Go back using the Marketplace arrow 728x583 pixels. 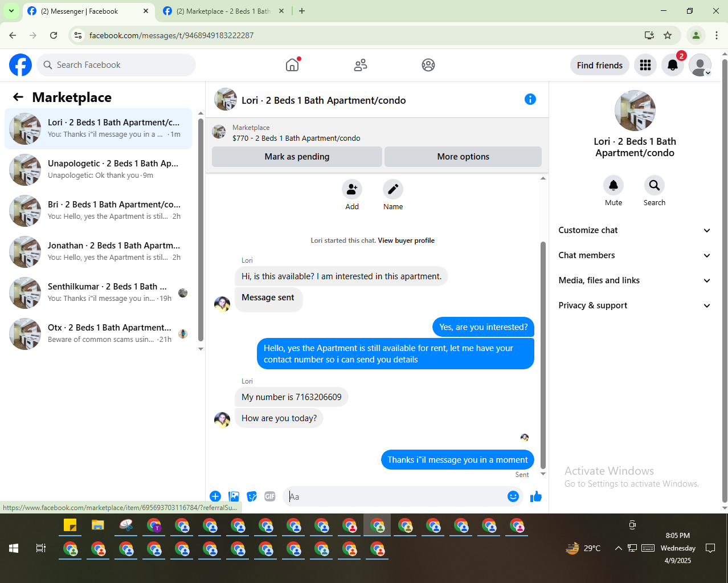point(18,97)
